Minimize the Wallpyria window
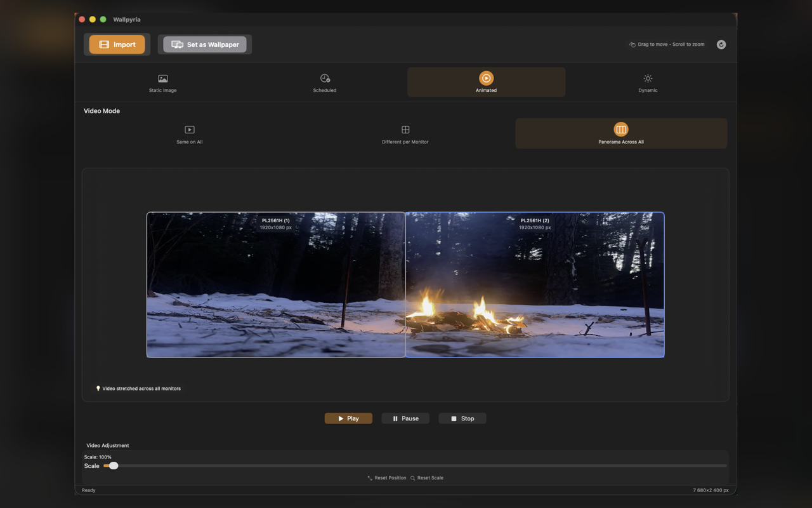This screenshot has width=812, height=508. tap(93, 20)
